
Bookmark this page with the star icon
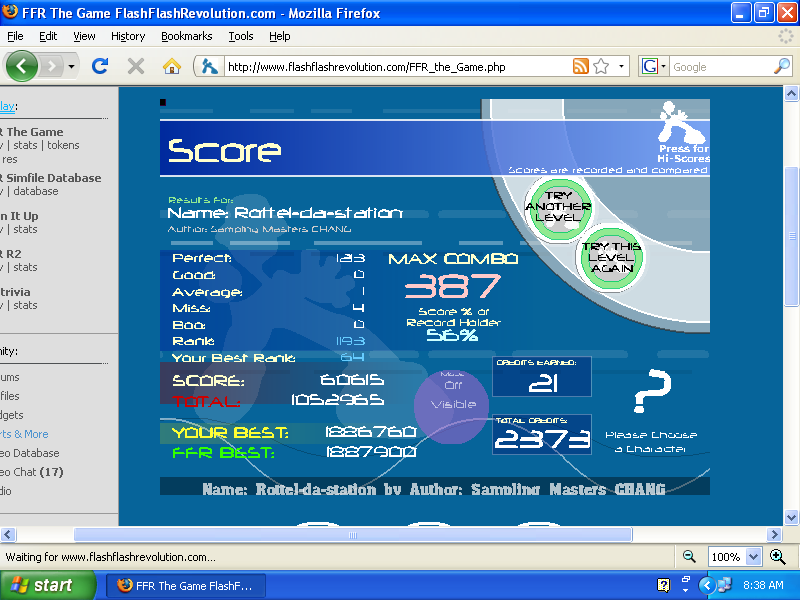pyautogui.click(x=601, y=66)
